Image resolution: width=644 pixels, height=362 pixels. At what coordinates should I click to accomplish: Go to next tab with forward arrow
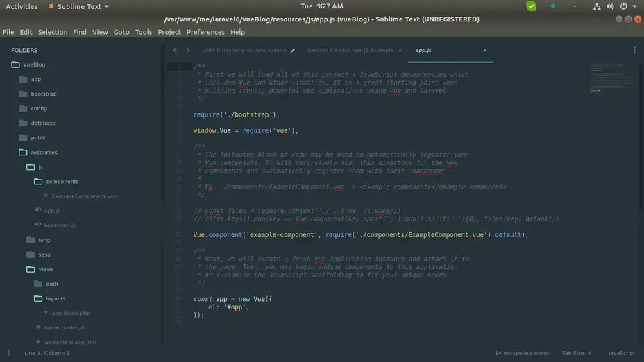point(187,50)
